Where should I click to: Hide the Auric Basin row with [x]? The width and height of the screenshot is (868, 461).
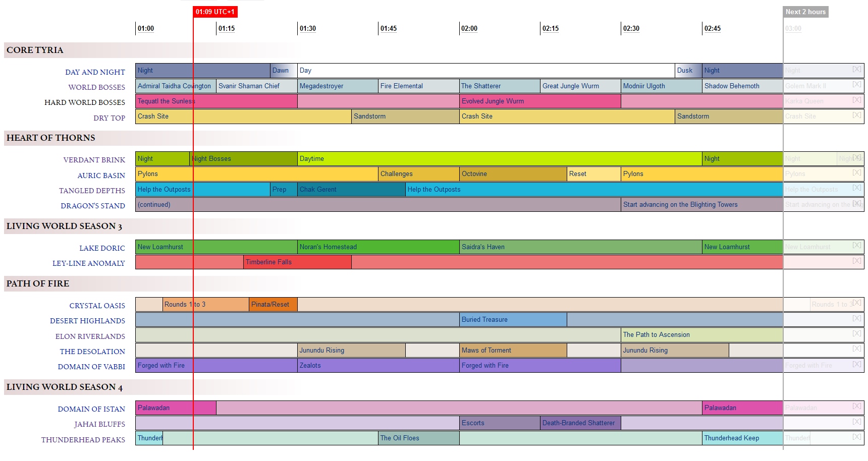click(856, 172)
